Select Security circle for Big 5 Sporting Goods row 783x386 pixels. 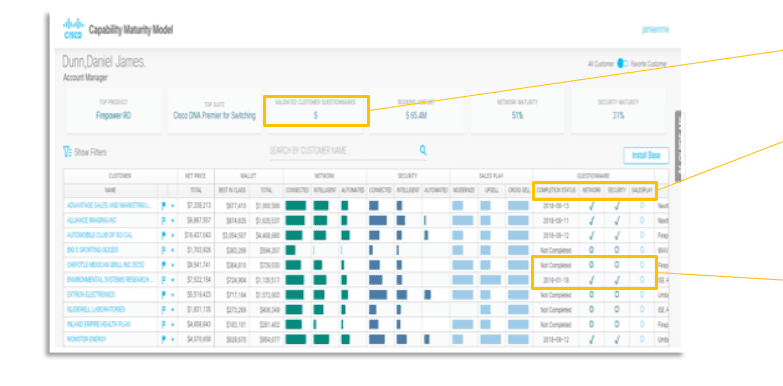617,249
